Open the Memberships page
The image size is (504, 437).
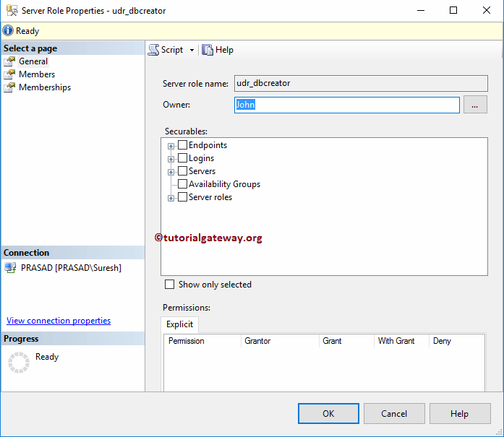[45, 87]
